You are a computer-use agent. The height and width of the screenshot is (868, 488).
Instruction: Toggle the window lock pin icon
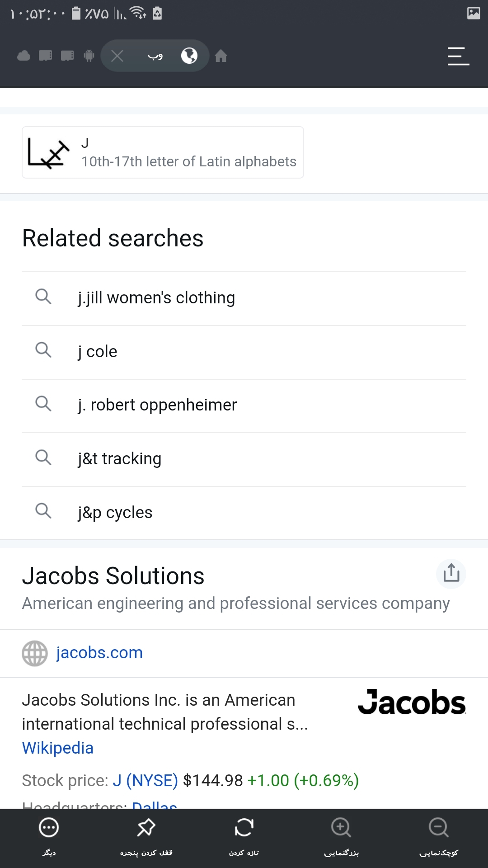(146, 828)
